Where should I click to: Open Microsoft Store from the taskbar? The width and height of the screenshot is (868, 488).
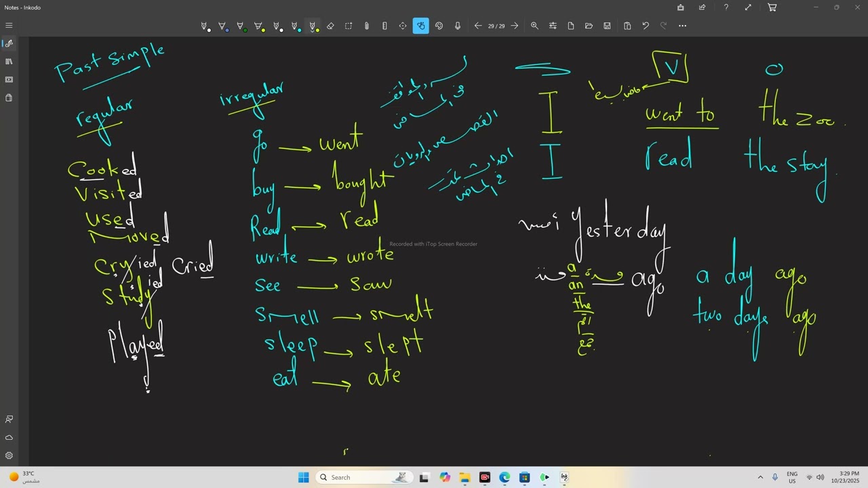[524, 477]
